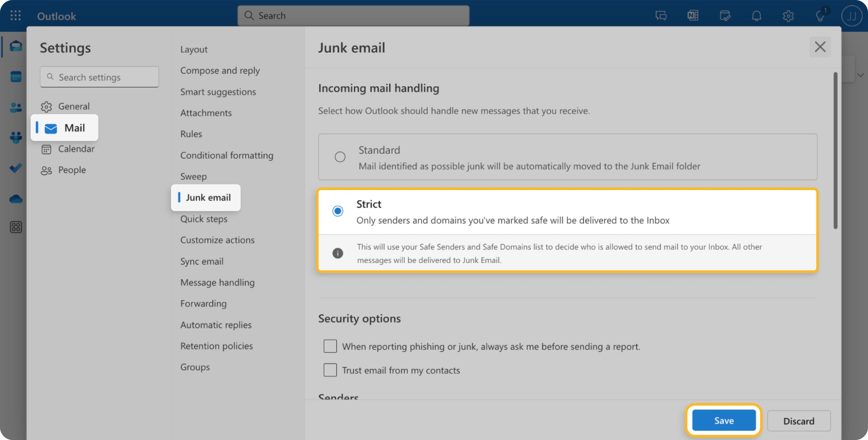Save the junk email settings
The height and width of the screenshot is (440, 868).
(x=724, y=420)
